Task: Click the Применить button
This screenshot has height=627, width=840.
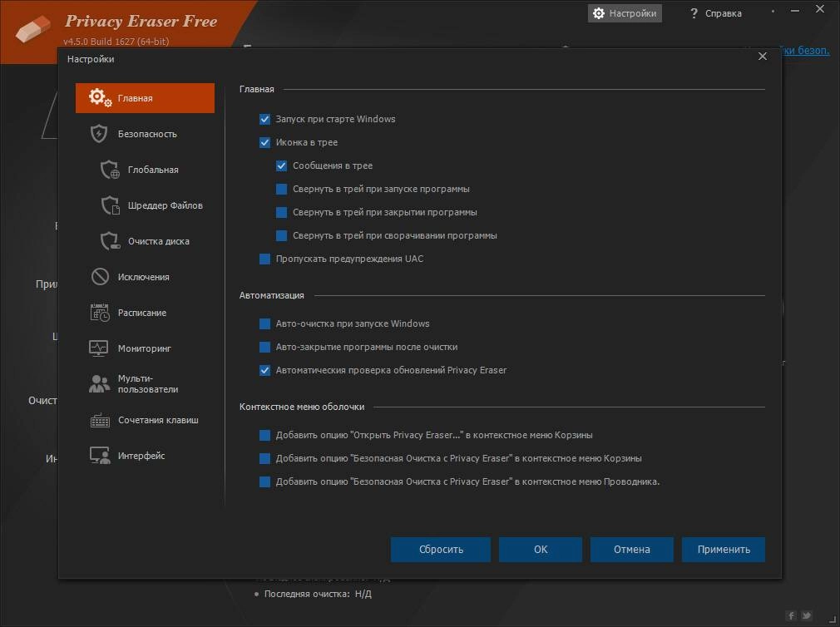Action: (x=724, y=550)
